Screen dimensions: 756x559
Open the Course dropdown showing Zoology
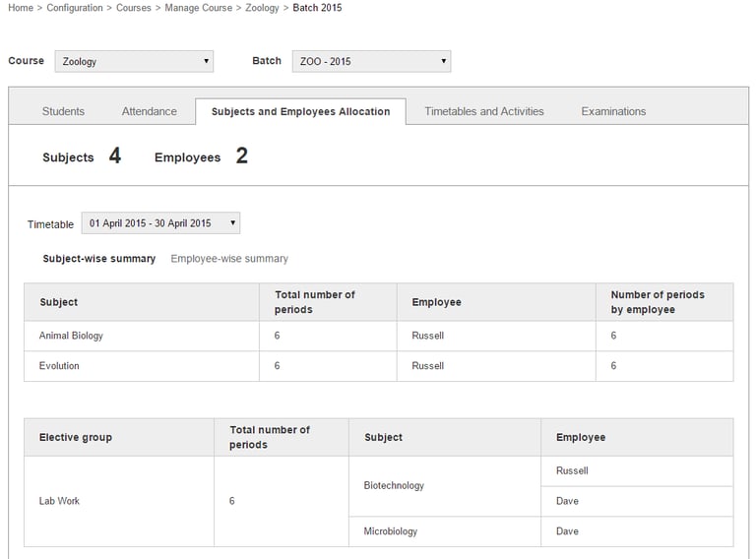click(134, 61)
